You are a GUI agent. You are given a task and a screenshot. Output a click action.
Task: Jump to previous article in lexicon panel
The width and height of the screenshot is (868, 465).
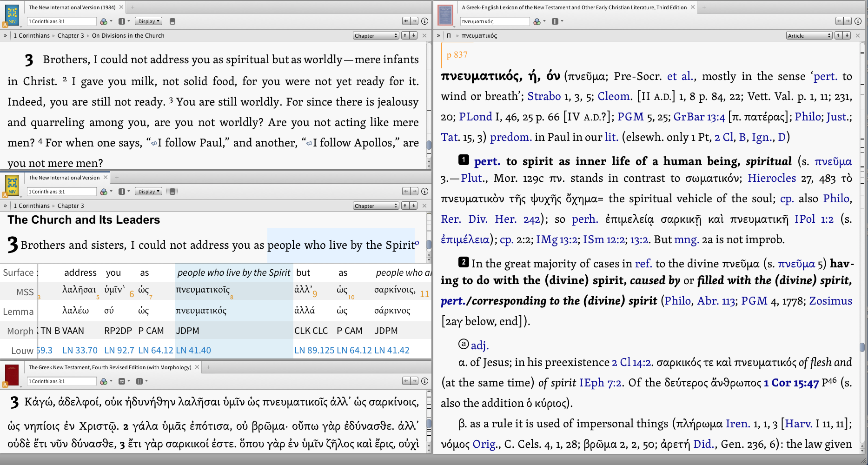point(838,36)
